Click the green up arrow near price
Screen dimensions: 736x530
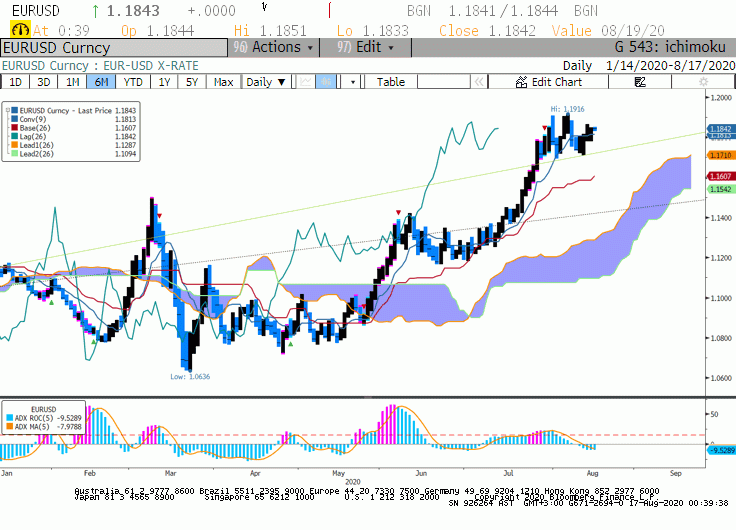[95, 11]
